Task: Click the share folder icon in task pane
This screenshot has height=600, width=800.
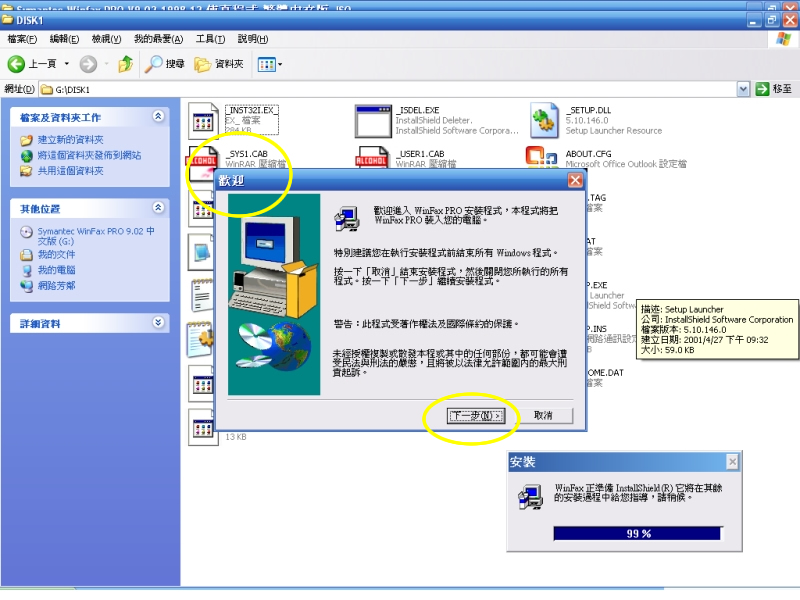Action: 27,171
